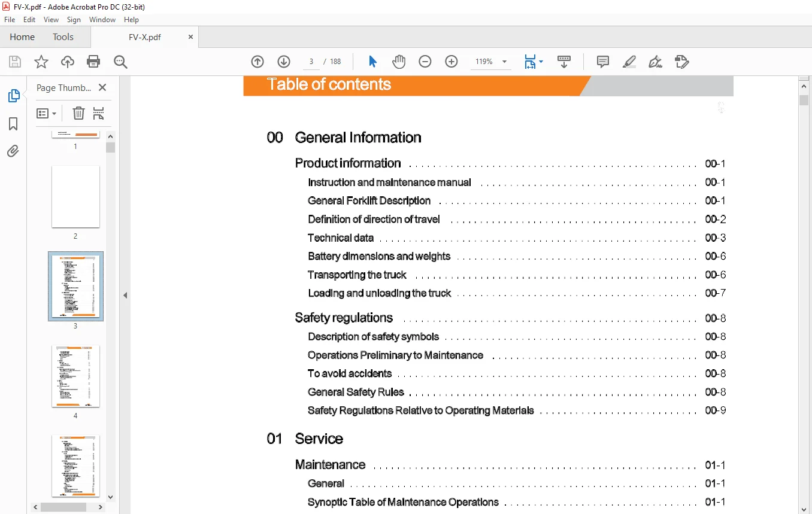Image resolution: width=812 pixels, height=514 pixels.
Task: Open Attachments paperclip panel
Action: coord(13,151)
